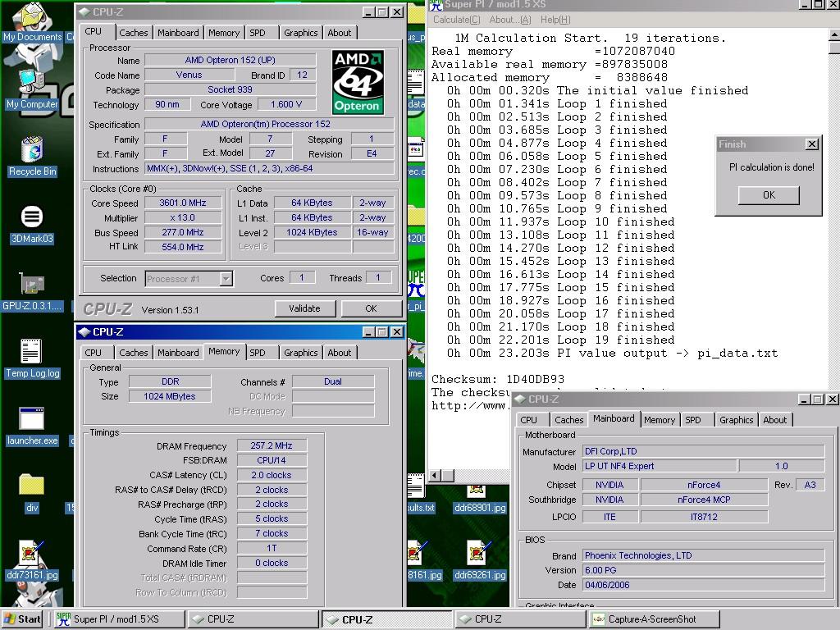Click Core Speed value 3601.0 MHz
The height and width of the screenshot is (630, 840).
pos(183,203)
